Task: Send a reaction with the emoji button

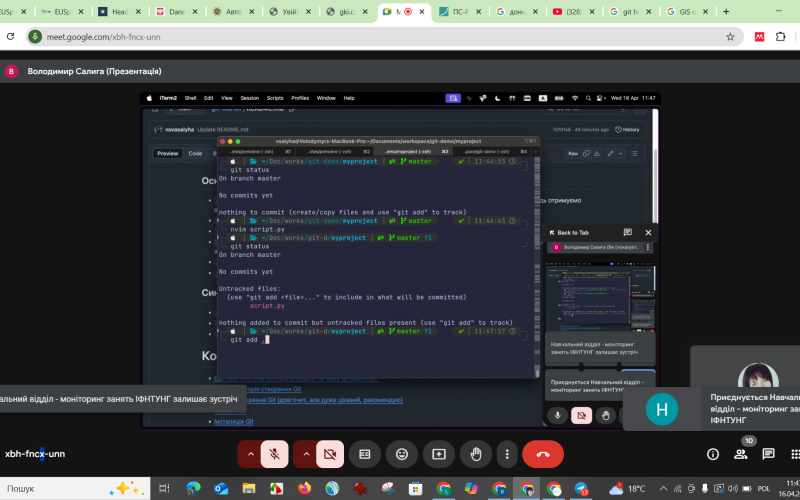Action: pyautogui.click(x=402, y=454)
